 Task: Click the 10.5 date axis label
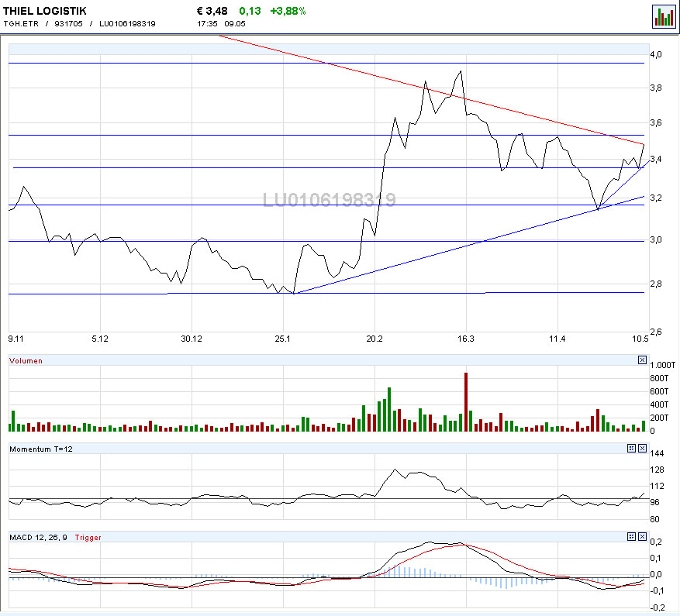(640, 339)
